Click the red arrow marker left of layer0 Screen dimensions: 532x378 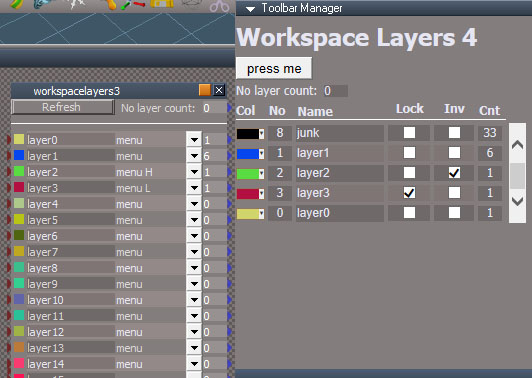coord(9,139)
